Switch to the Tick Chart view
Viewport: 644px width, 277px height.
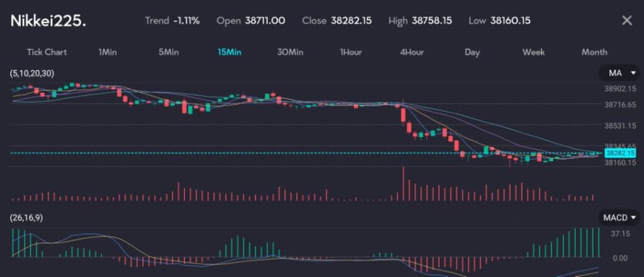tap(47, 52)
